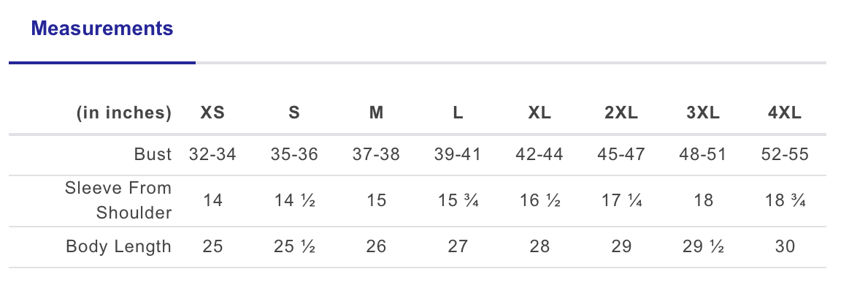This screenshot has width=868, height=288.
Task: Click the Body Length row label
Action: 118,246
